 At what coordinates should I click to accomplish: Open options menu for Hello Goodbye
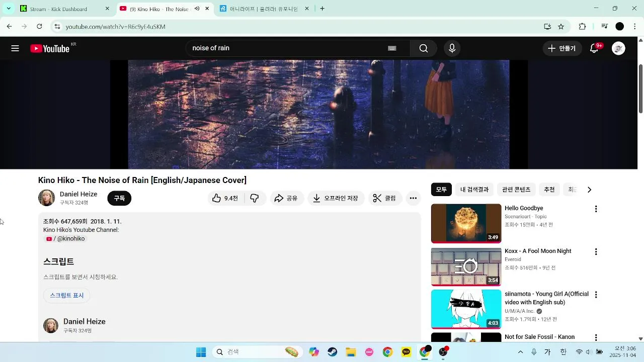tap(596, 209)
